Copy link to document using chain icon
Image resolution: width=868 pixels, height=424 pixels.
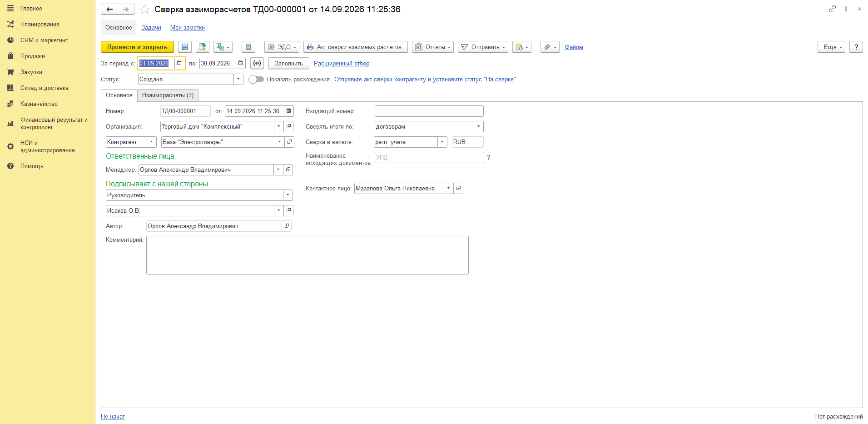point(832,9)
